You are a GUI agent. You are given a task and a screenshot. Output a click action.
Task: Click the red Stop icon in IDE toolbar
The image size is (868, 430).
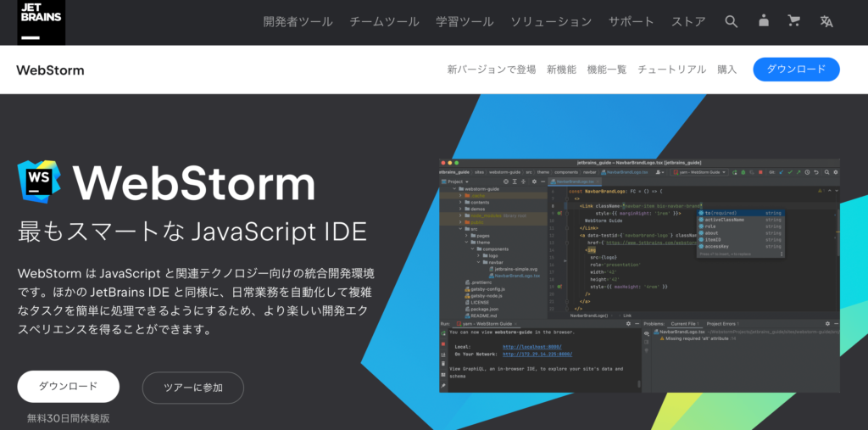click(x=760, y=172)
